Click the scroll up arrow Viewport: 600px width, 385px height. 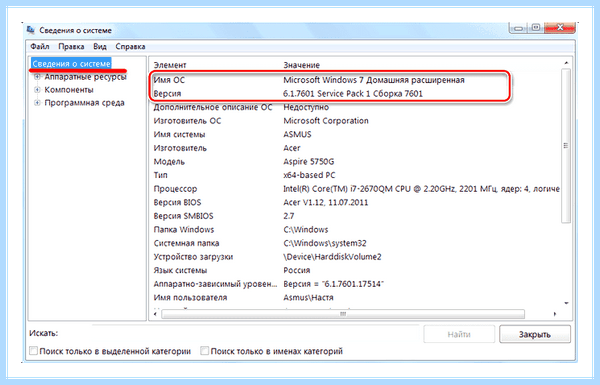(x=566, y=63)
